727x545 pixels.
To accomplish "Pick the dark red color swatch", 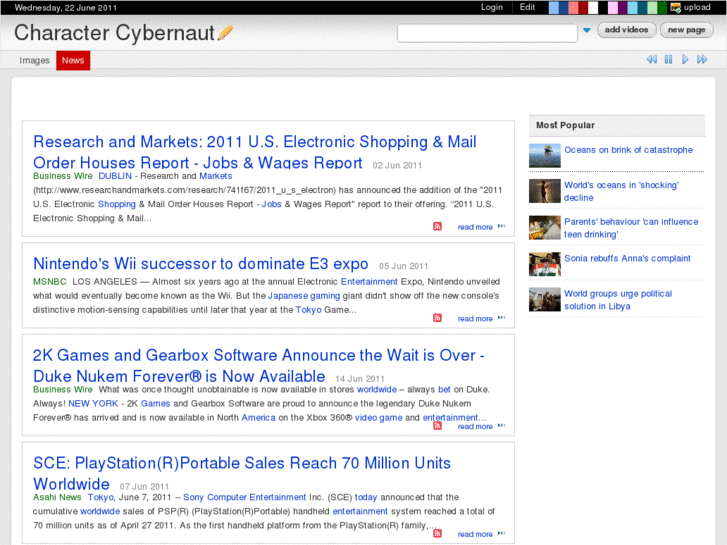I will [x=583, y=7].
